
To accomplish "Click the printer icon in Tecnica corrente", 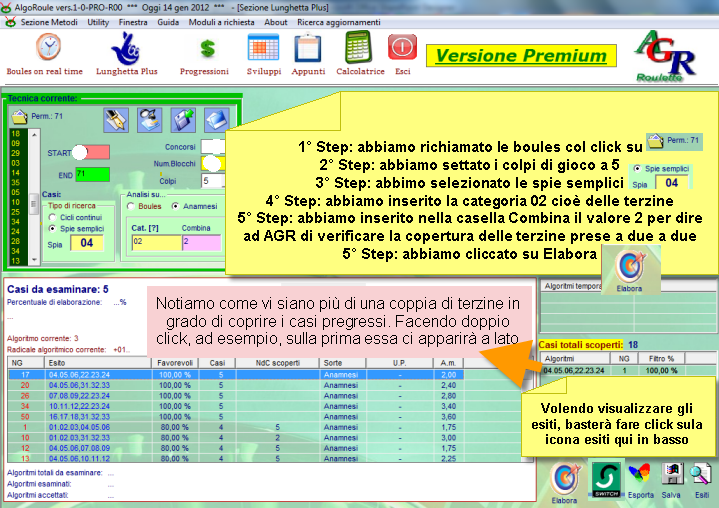I will [x=149, y=120].
